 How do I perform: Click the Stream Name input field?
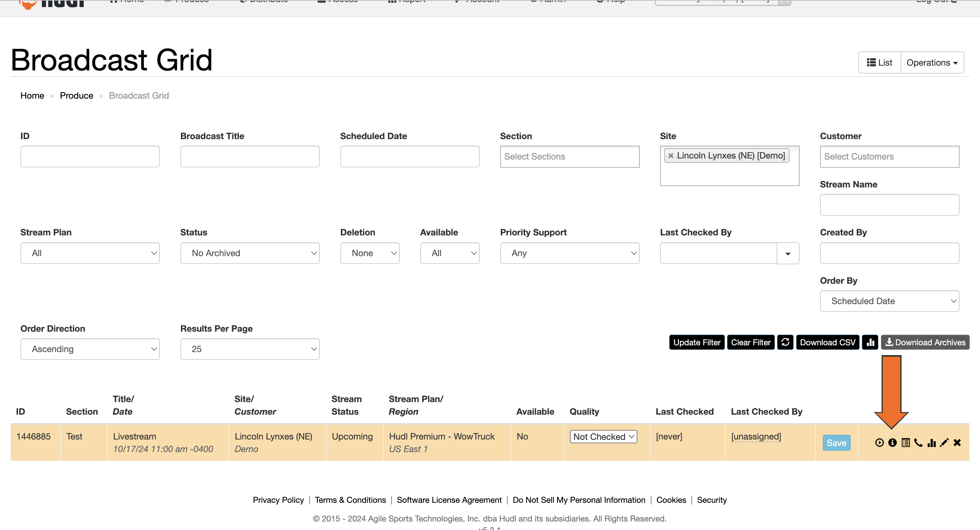[x=889, y=204]
